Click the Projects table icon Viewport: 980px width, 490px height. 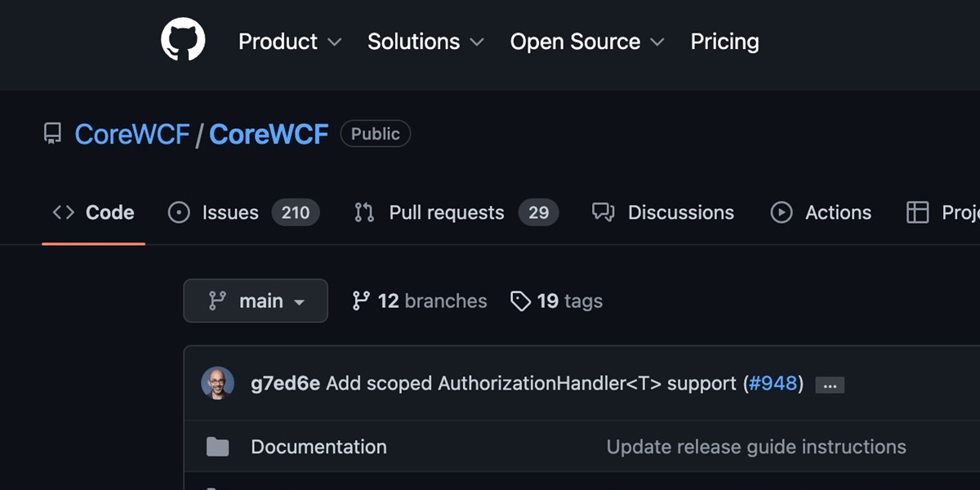click(918, 212)
